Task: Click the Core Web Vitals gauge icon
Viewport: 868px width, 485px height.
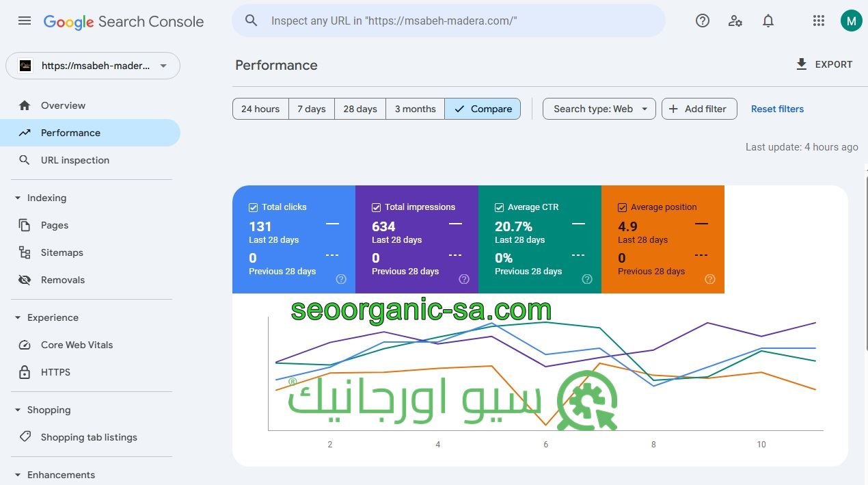Action: 25,345
